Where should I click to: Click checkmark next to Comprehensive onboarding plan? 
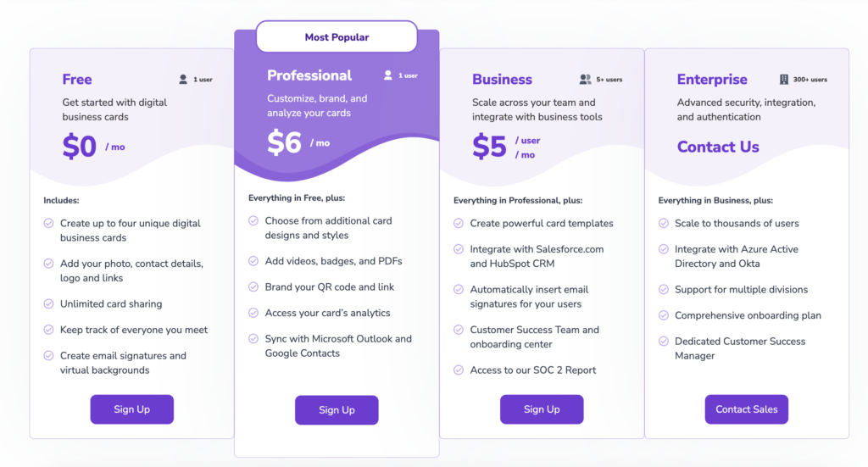pyautogui.click(x=663, y=315)
